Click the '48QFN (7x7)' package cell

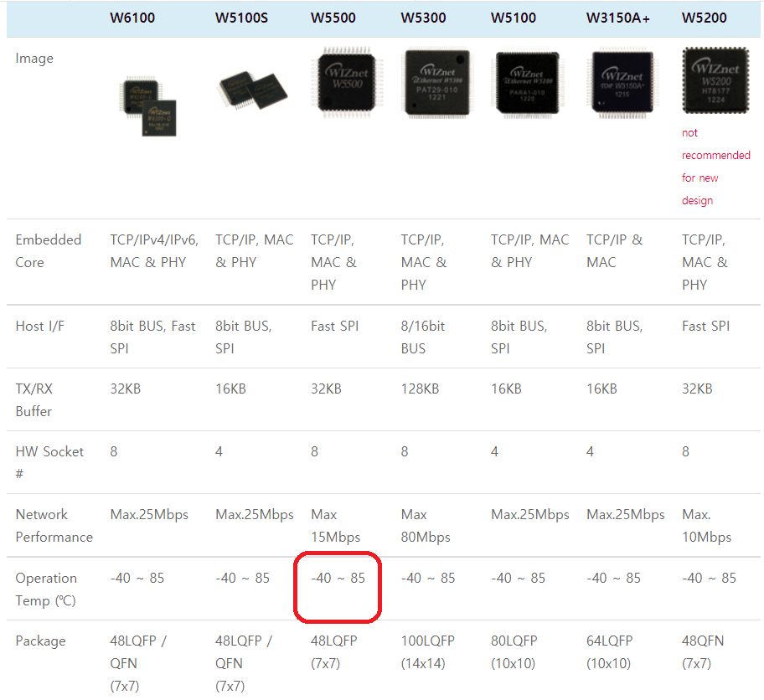click(703, 652)
